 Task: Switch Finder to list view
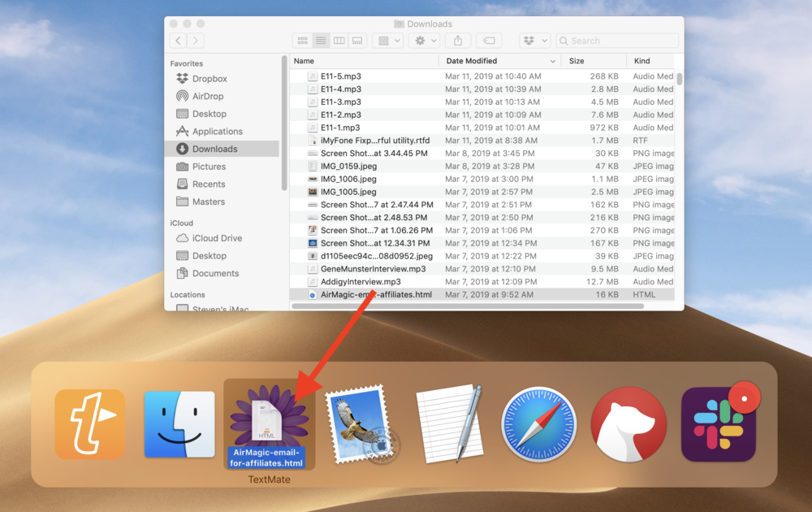coord(321,41)
